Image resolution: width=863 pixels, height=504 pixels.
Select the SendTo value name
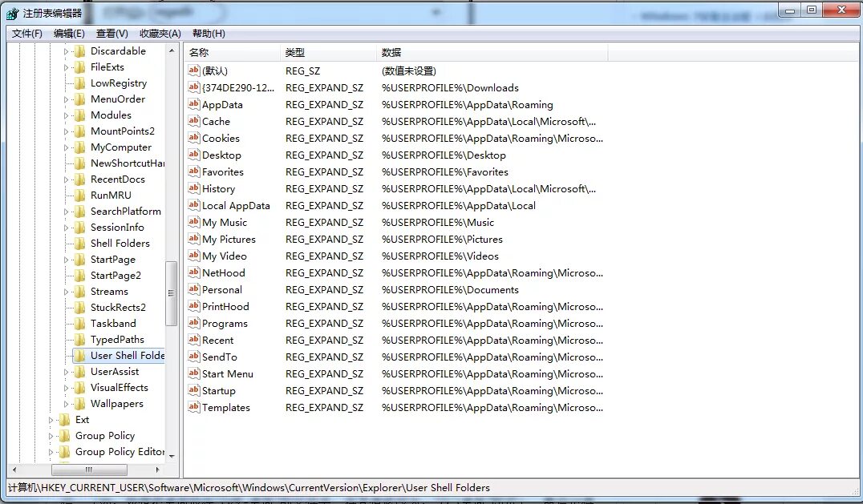tap(219, 357)
